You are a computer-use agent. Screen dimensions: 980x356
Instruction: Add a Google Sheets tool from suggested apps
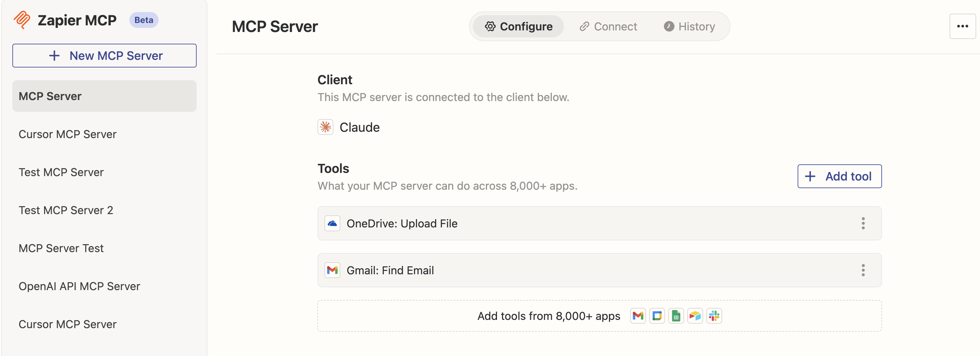pyautogui.click(x=676, y=316)
